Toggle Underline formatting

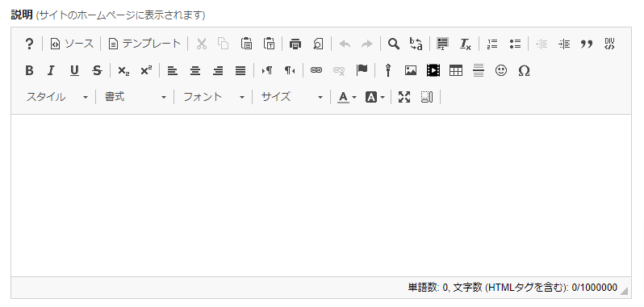click(74, 70)
